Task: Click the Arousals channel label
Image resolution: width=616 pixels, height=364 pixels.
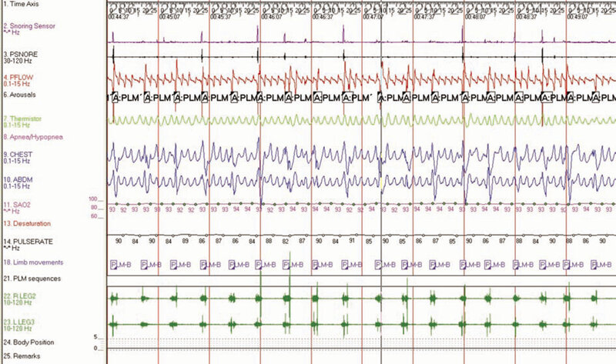Action: coord(19,95)
